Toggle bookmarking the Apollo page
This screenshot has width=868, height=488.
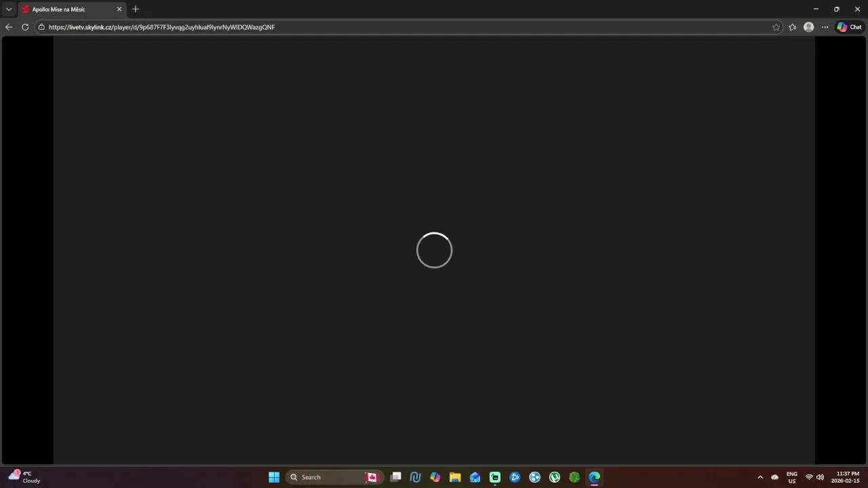(x=776, y=27)
